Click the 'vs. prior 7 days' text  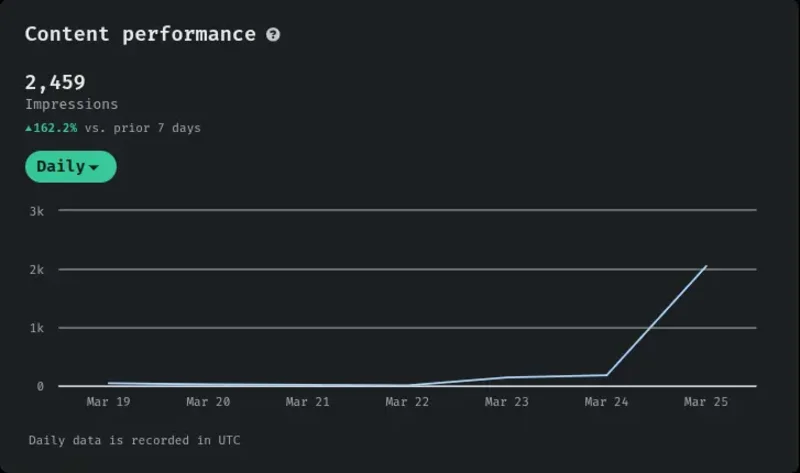coord(143,128)
